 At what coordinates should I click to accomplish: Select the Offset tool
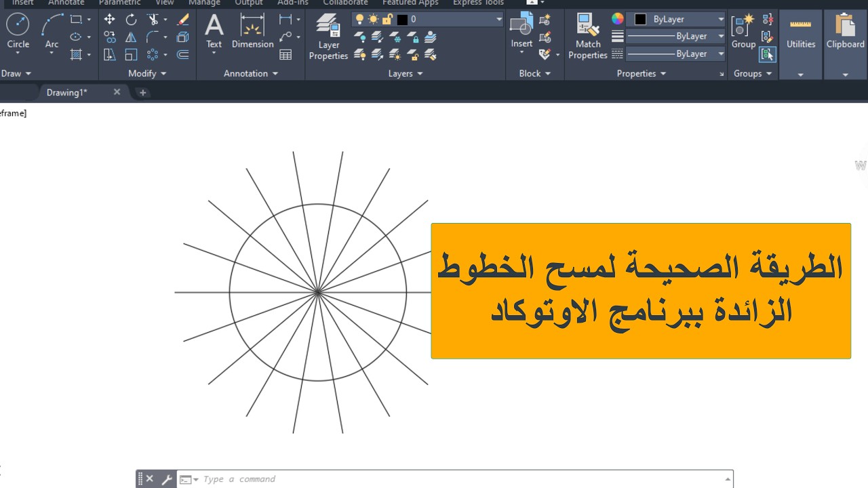pos(182,54)
